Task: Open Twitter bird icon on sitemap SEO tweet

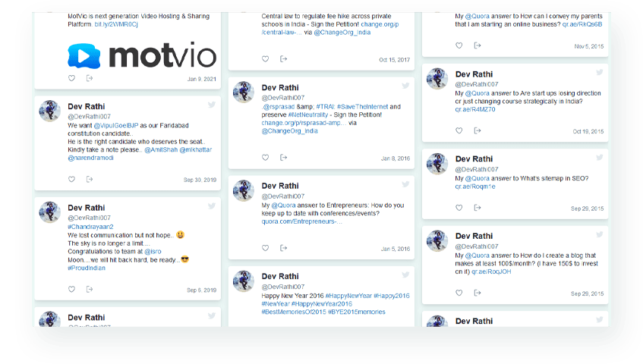Action: point(600,157)
